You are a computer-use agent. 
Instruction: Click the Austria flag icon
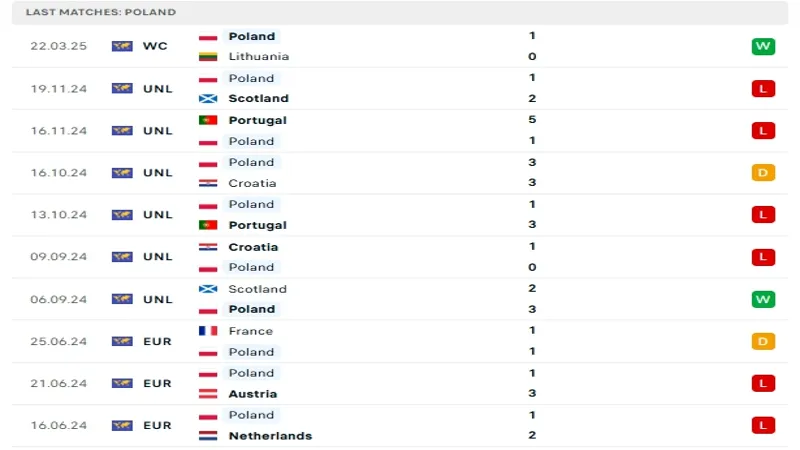pos(208,394)
